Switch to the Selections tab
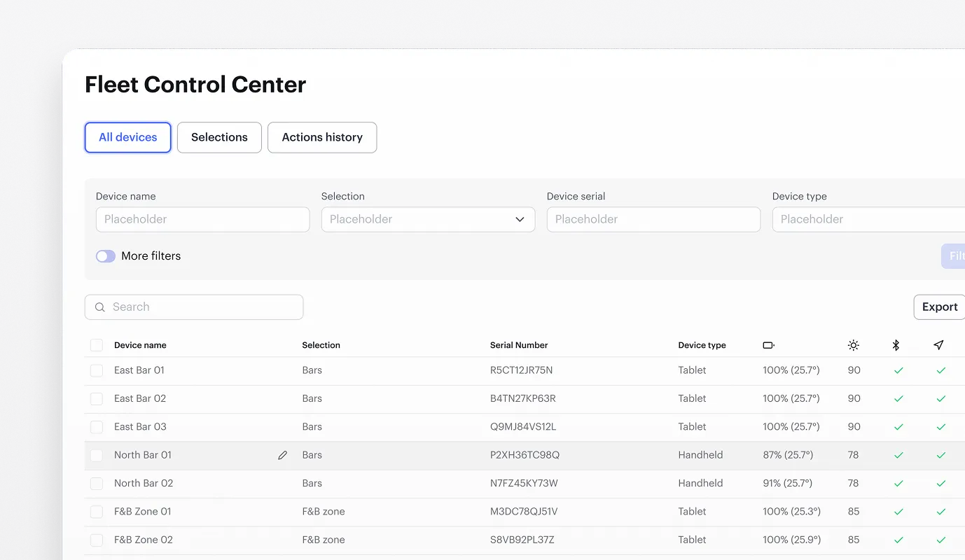965x560 pixels. pyautogui.click(x=219, y=137)
